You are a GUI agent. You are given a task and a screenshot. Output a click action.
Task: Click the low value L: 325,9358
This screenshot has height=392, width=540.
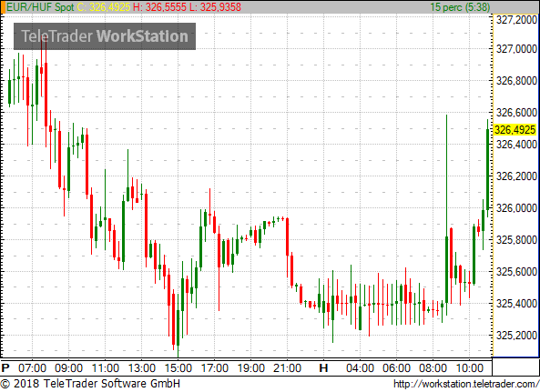click(x=215, y=7)
